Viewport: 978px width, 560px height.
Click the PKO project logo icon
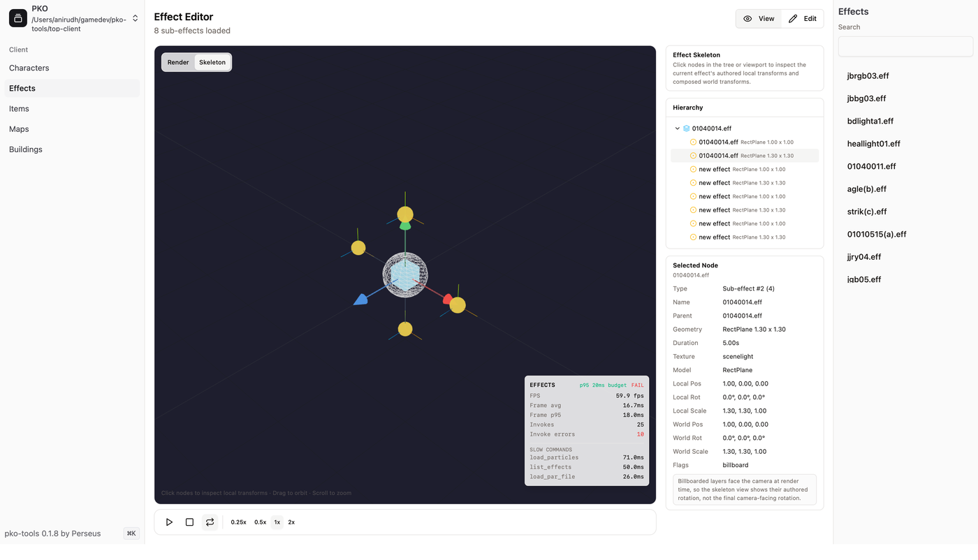click(x=17, y=18)
